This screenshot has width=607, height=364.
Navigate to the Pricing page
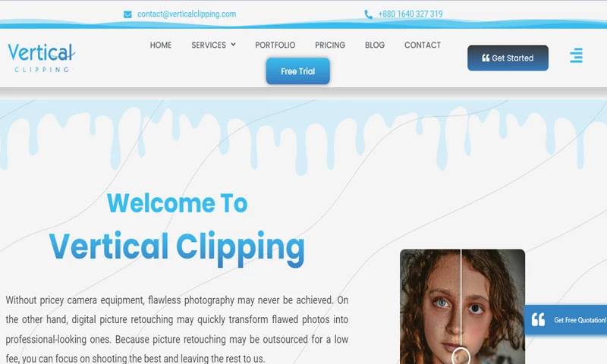click(x=330, y=45)
